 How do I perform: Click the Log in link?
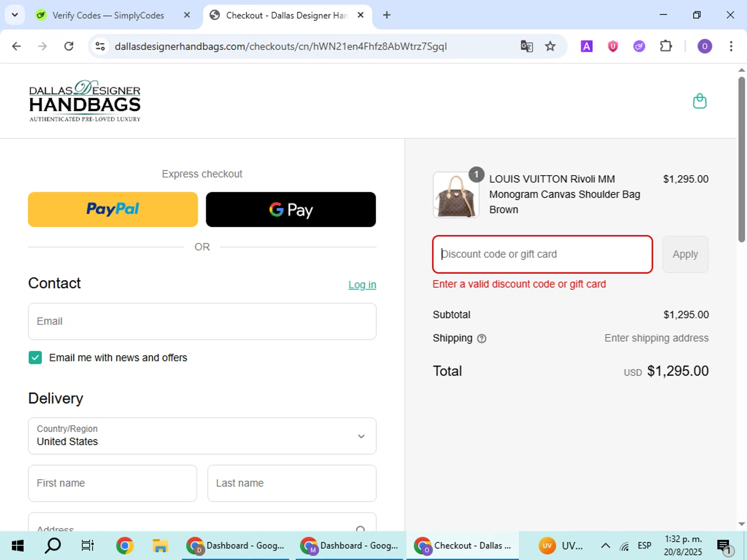362,285
